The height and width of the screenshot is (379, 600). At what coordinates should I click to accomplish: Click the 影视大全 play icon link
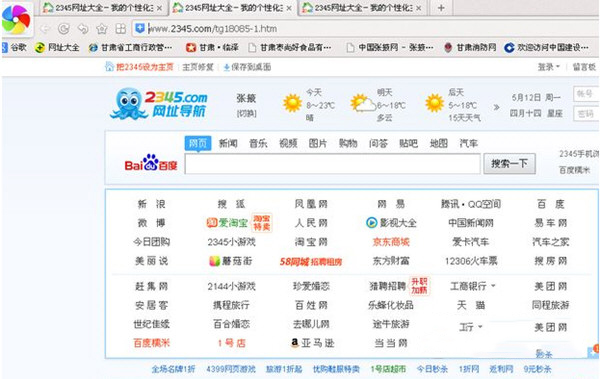click(391, 223)
